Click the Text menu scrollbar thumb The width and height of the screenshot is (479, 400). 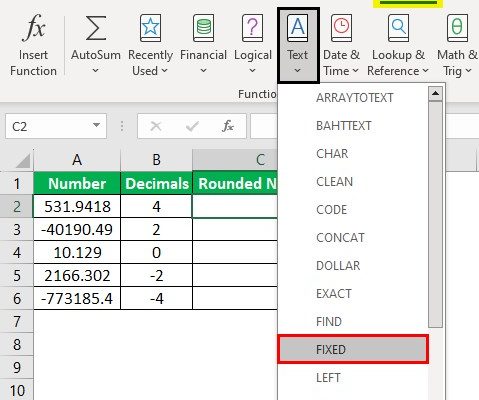tap(435, 215)
